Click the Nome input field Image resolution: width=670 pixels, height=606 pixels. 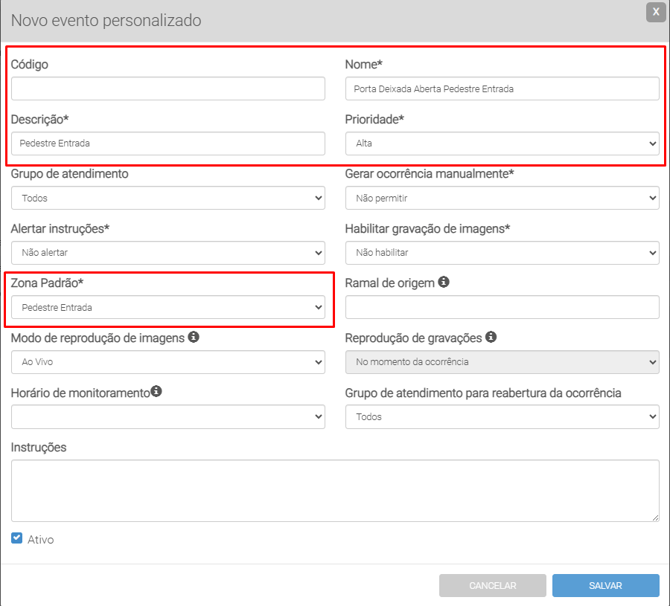pos(502,89)
